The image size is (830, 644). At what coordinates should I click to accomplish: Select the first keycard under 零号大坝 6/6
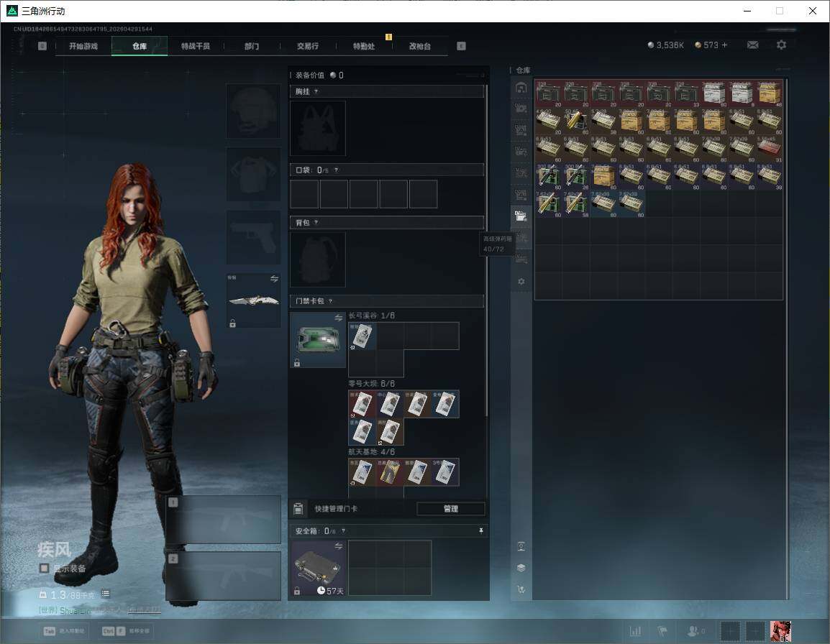pyautogui.click(x=362, y=404)
